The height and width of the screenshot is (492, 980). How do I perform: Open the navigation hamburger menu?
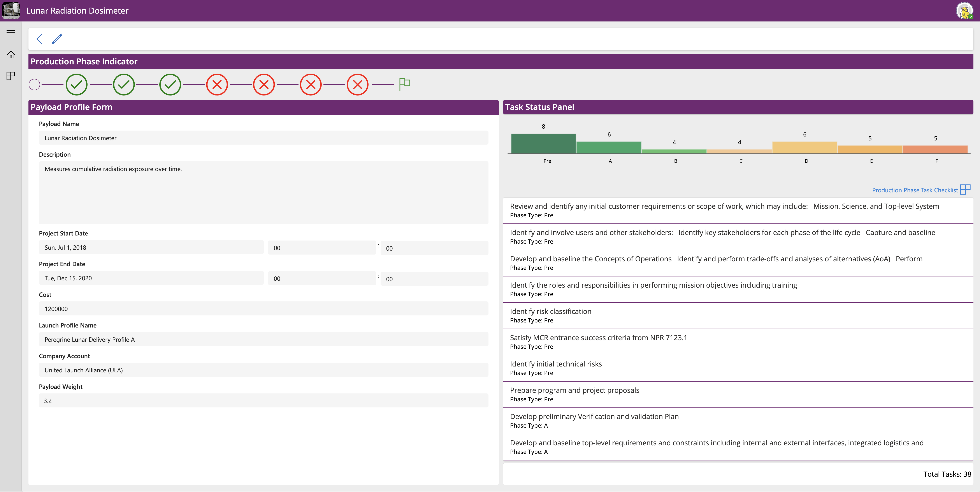tap(11, 33)
